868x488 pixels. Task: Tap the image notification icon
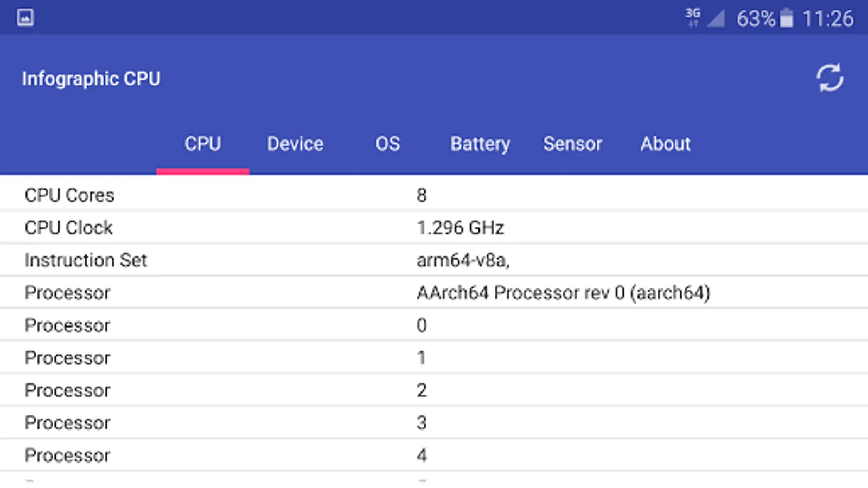coord(25,18)
